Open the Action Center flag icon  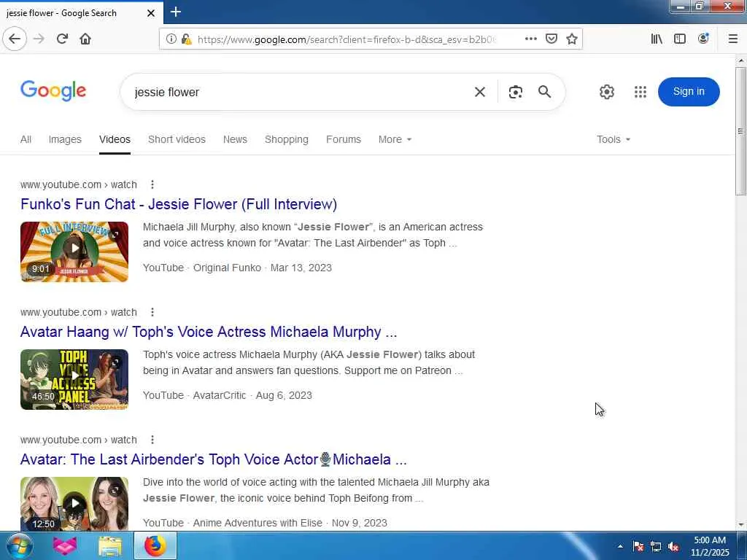coord(638,546)
